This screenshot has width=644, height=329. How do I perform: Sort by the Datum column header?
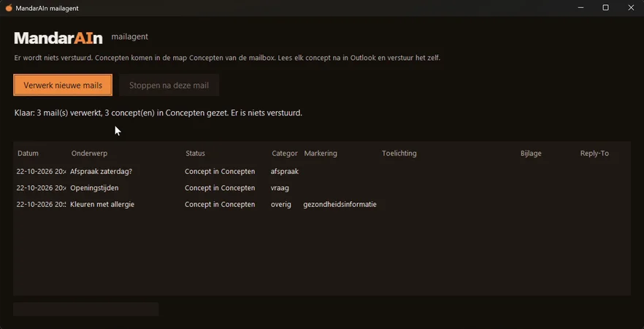click(x=28, y=153)
